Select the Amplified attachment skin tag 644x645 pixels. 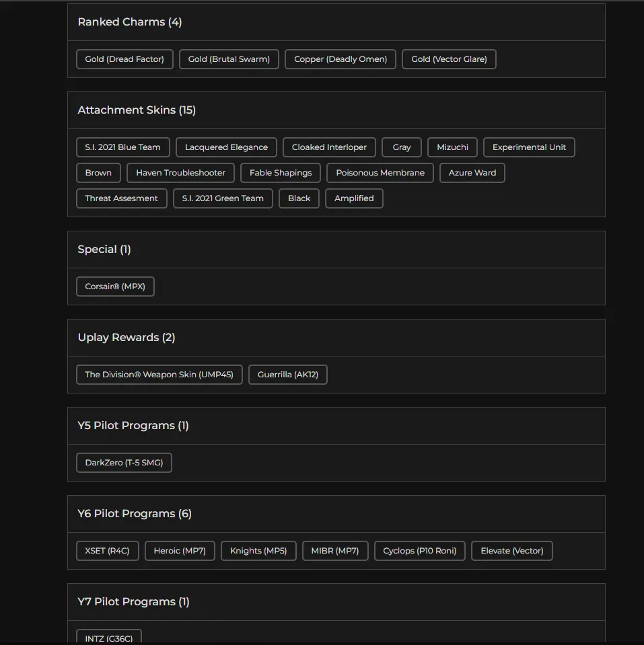354,198
